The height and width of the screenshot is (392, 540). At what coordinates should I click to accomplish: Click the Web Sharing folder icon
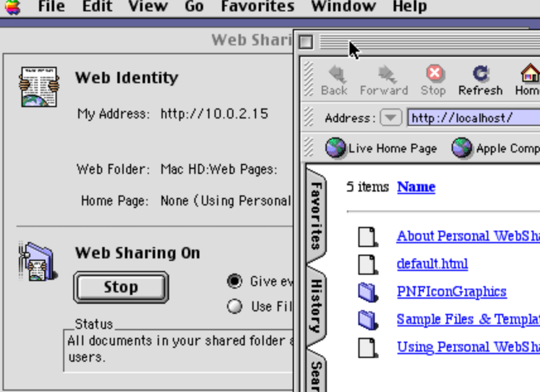38,262
